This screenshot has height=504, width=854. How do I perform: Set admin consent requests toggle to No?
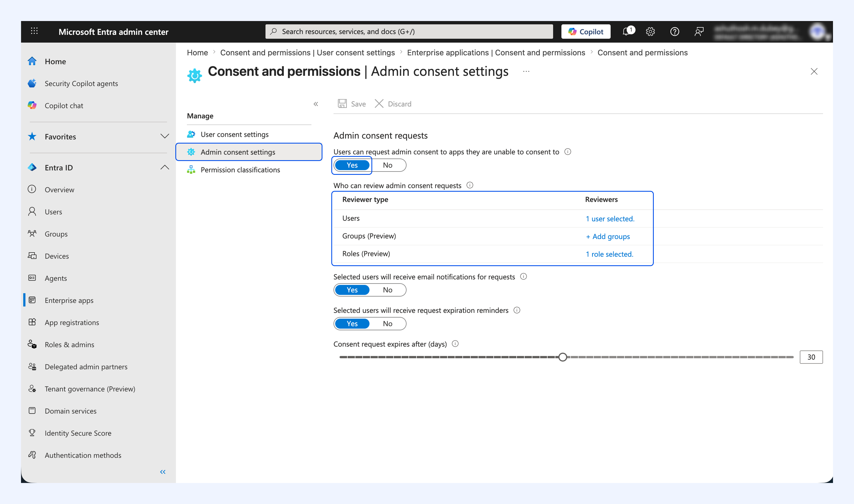click(x=387, y=165)
